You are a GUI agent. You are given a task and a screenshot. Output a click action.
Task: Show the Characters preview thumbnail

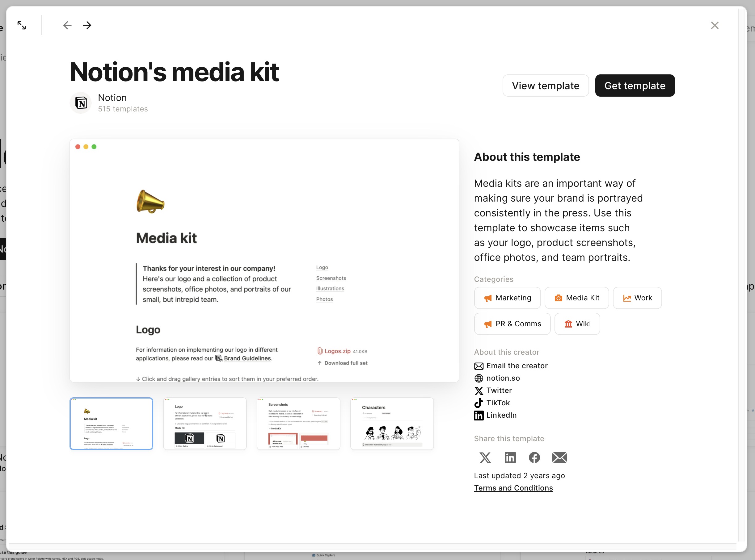[392, 424]
